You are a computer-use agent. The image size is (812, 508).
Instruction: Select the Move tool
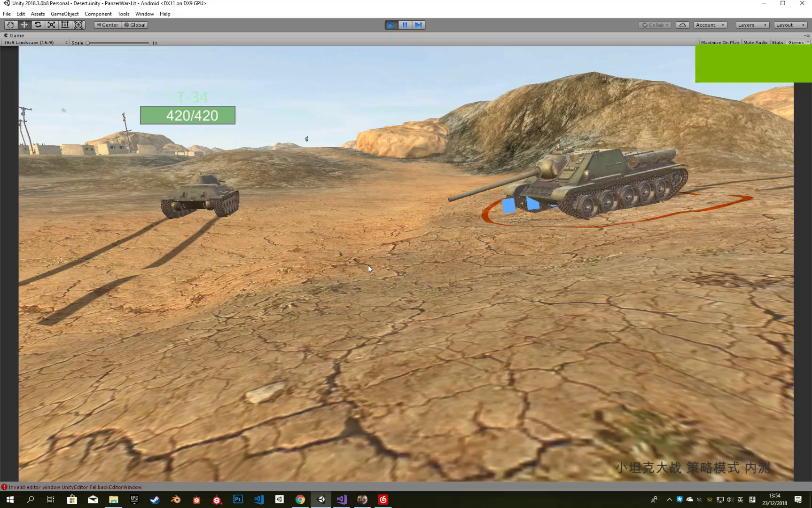(x=24, y=25)
